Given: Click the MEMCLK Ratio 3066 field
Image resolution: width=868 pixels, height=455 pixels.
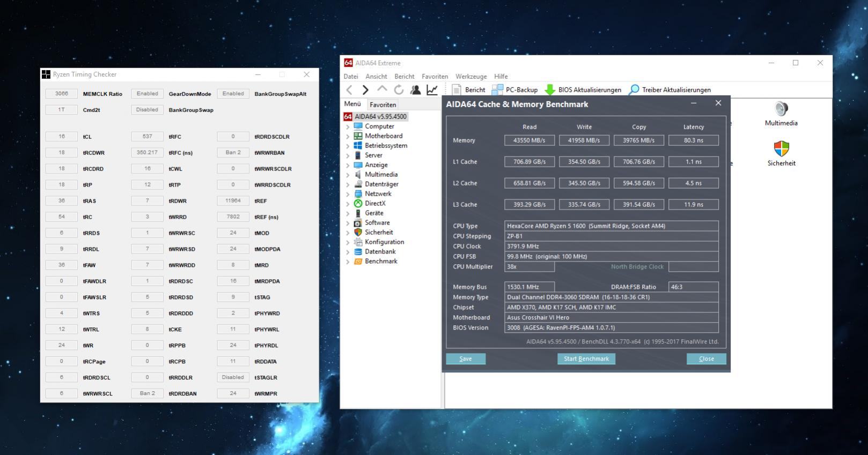Looking at the screenshot, I should tap(62, 94).
